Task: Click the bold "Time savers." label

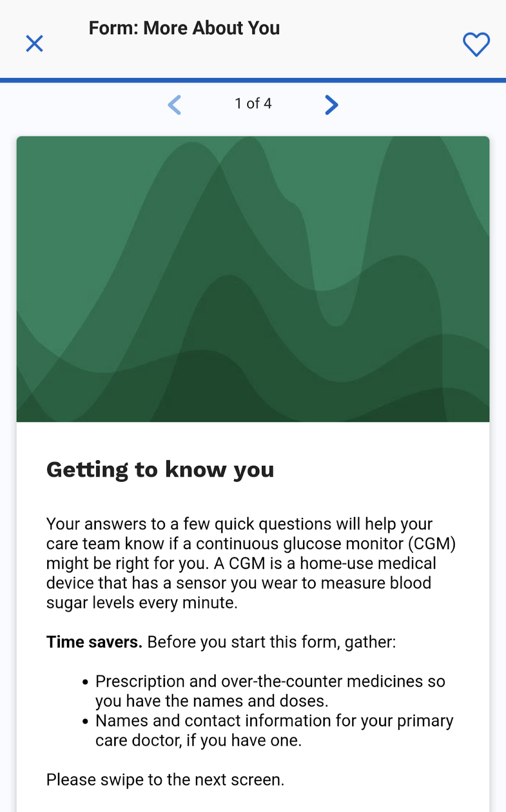Action: (x=94, y=642)
